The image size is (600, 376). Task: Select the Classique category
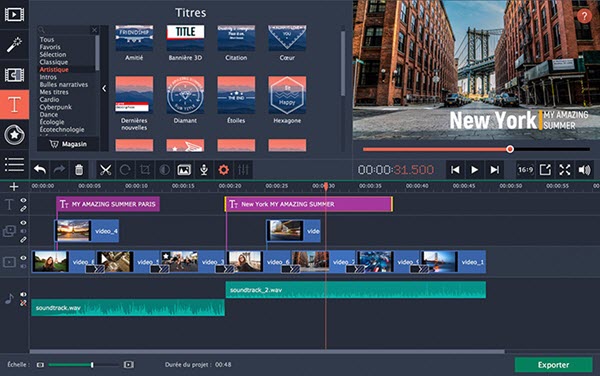tap(54, 62)
